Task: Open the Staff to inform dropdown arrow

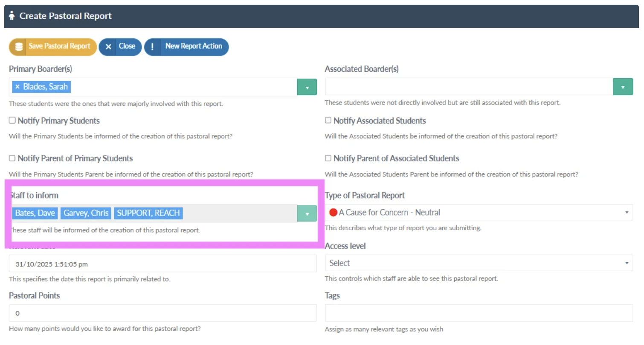Action: coord(307,213)
